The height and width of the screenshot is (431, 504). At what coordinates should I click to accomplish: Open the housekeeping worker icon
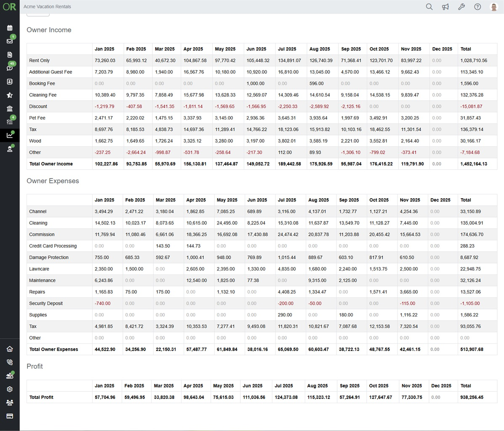(10, 149)
